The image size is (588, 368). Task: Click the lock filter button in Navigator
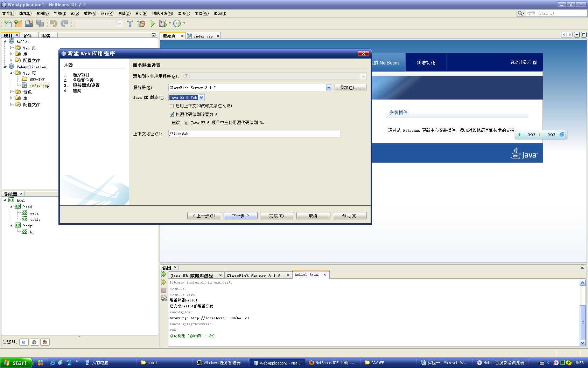point(45,342)
